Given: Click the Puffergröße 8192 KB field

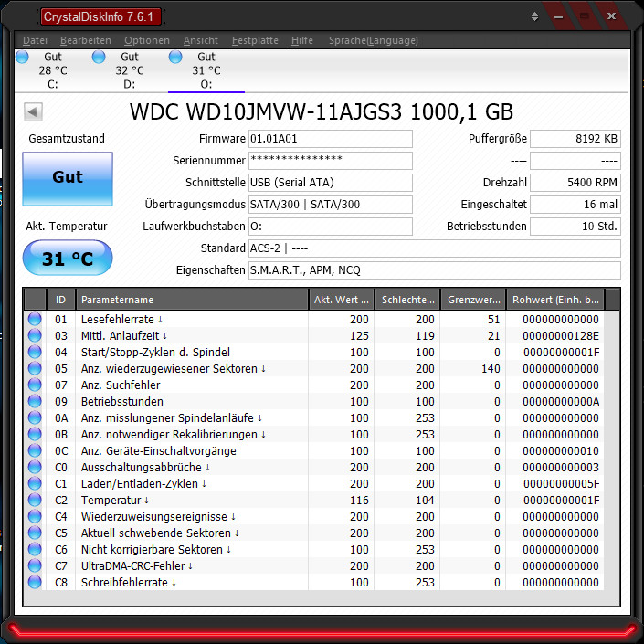Looking at the screenshot, I should (575, 139).
